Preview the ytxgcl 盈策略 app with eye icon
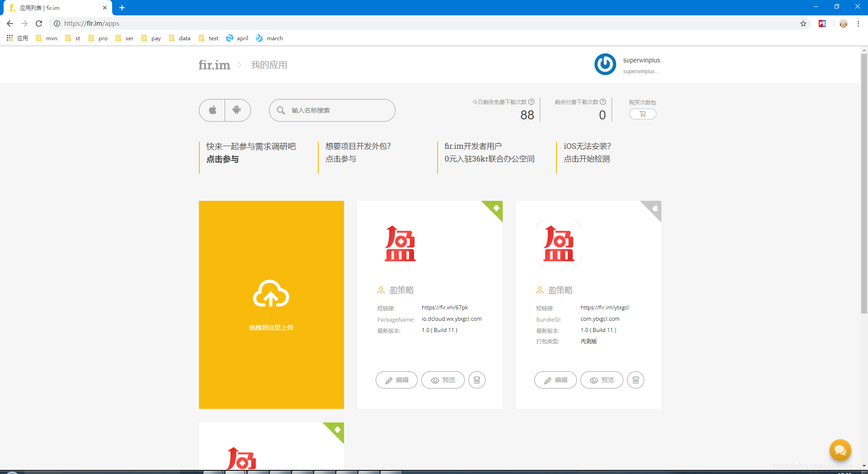 (x=602, y=380)
